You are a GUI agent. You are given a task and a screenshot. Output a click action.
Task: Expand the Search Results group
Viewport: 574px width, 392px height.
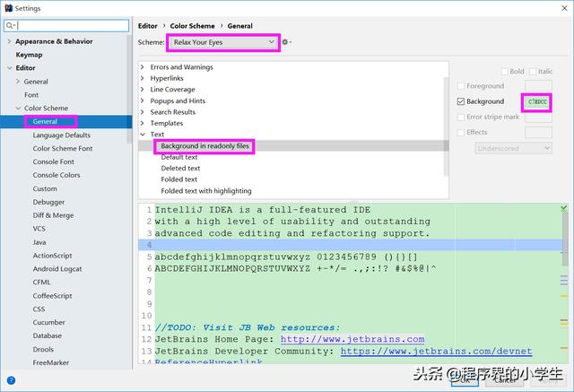[143, 111]
